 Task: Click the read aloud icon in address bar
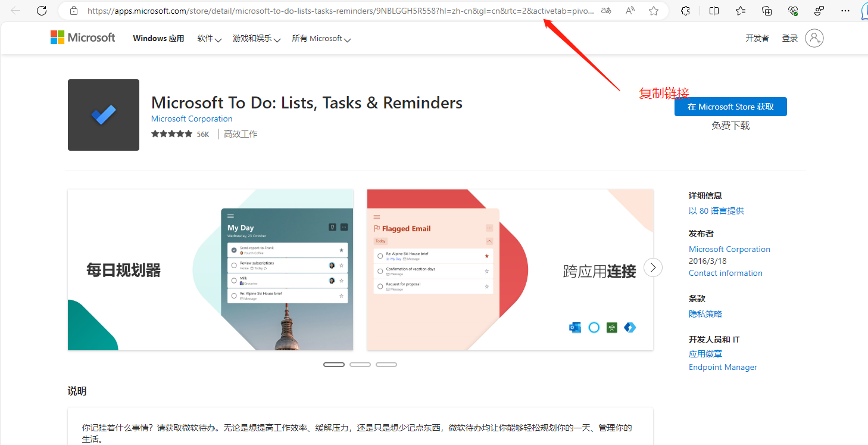[630, 11]
